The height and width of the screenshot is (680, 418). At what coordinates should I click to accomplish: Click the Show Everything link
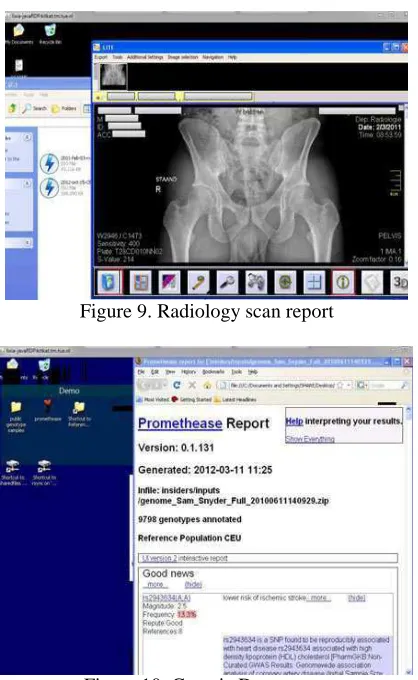(x=310, y=439)
